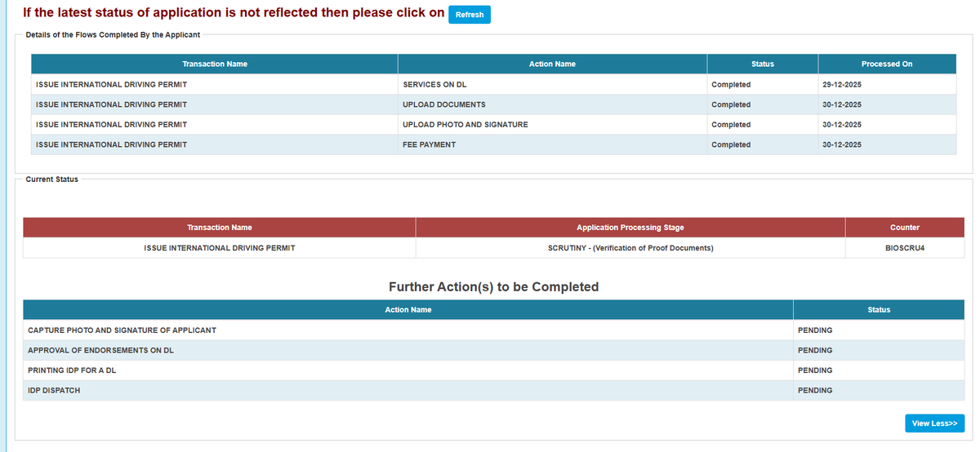Select the Status header in the completed flows table
This screenshot has width=980, height=452.
point(763,64)
